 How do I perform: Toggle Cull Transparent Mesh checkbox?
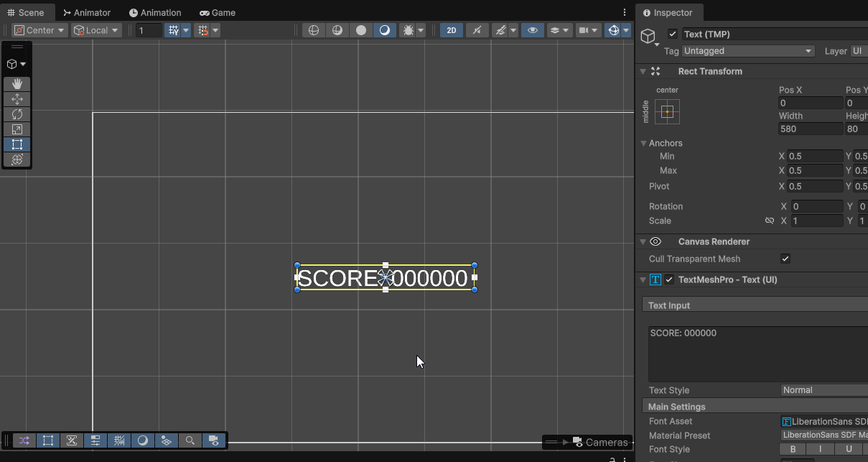coord(785,259)
